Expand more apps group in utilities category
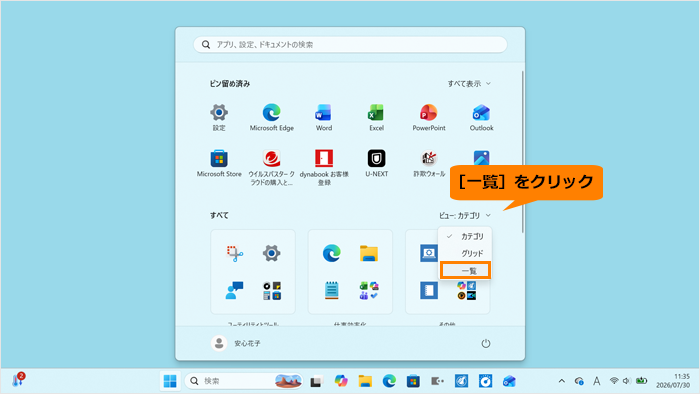Viewport: 700px width, 394px height. tap(271, 290)
